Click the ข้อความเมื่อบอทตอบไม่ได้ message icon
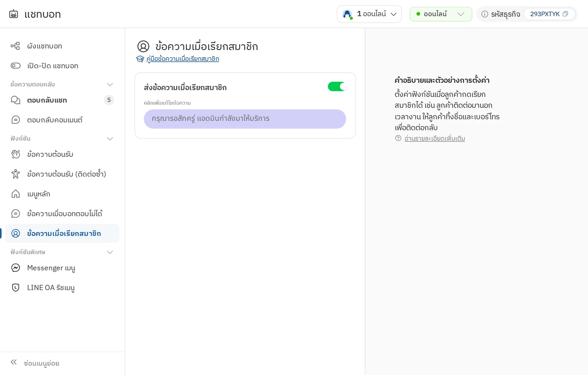 16,214
